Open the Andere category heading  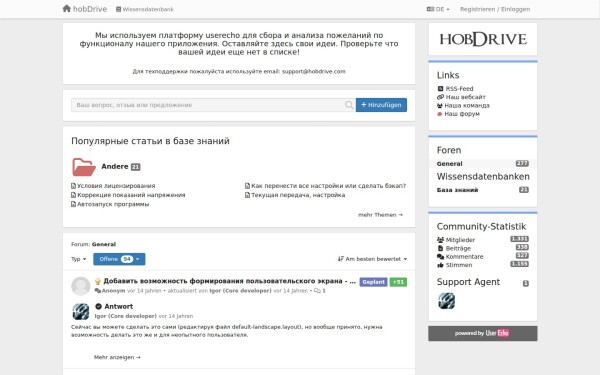click(114, 166)
